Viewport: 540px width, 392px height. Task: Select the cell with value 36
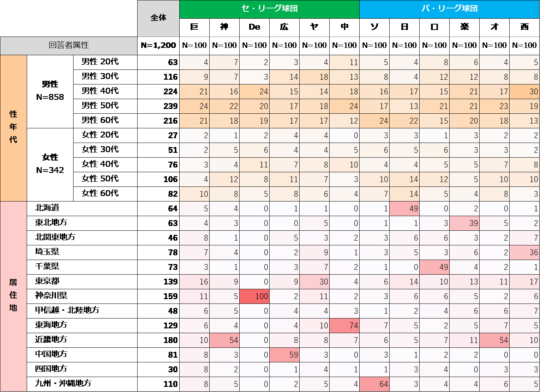(x=524, y=252)
